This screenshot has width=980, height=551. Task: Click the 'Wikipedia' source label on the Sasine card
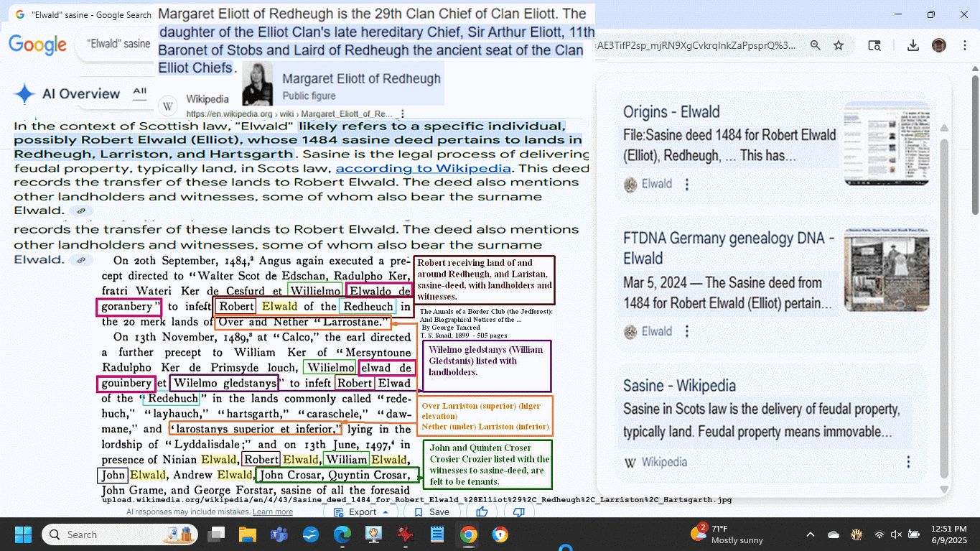pyautogui.click(x=664, y=462)
